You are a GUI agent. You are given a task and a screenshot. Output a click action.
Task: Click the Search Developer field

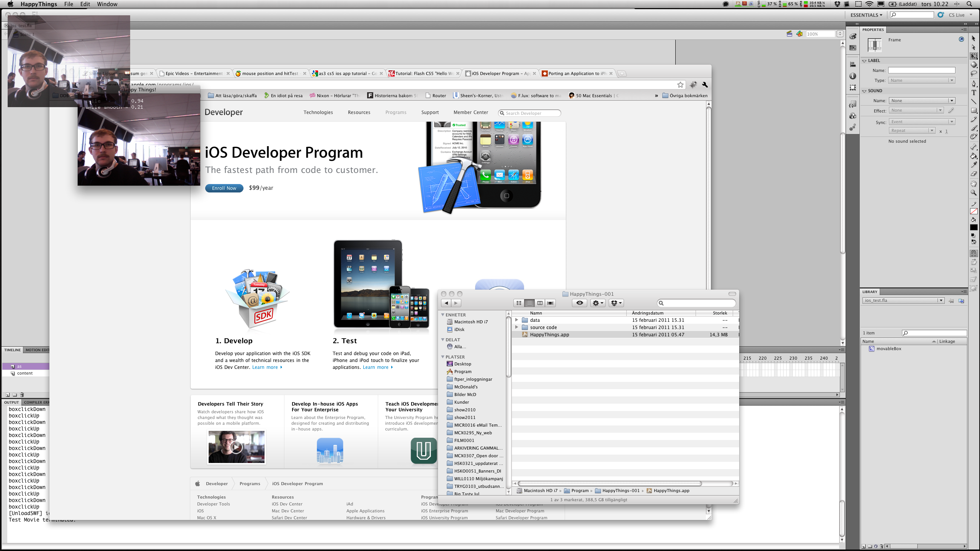tap(529, 113)
